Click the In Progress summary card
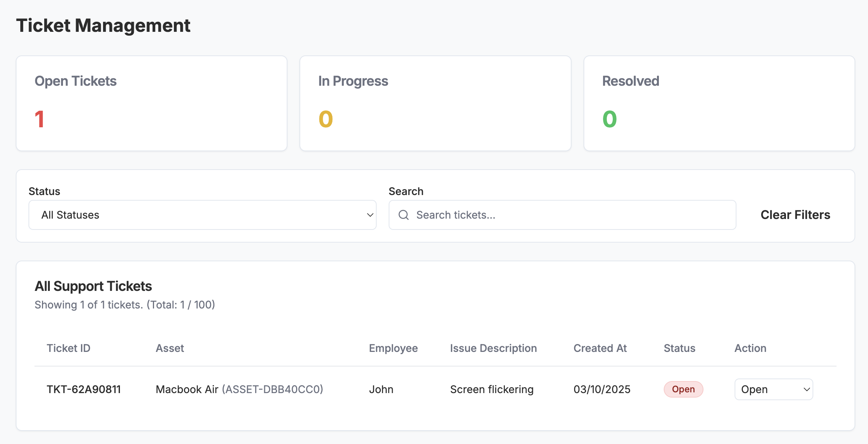The width and height of the screenshot is (868, 444). [435, 103]
